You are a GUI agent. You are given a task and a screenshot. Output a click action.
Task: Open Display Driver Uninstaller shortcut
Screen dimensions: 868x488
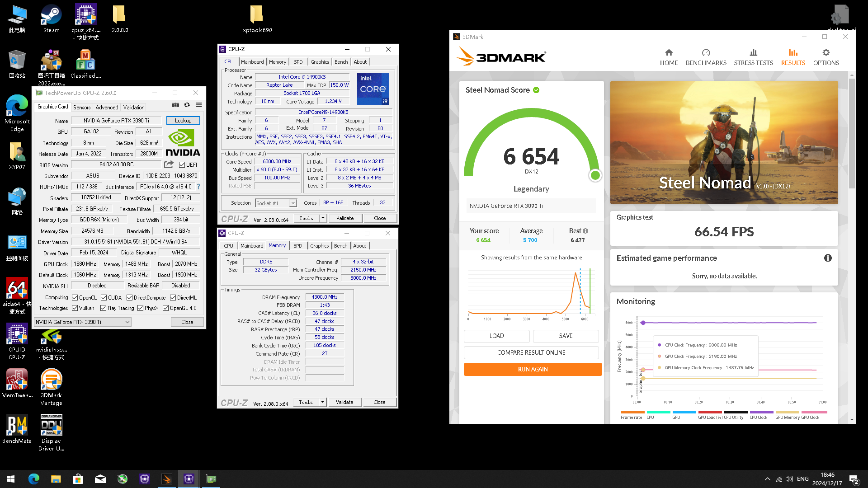pos(51,433)
